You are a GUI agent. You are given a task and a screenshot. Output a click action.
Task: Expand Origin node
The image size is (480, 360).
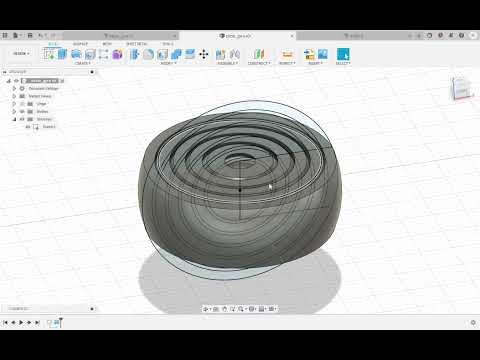tap(14, 104)
